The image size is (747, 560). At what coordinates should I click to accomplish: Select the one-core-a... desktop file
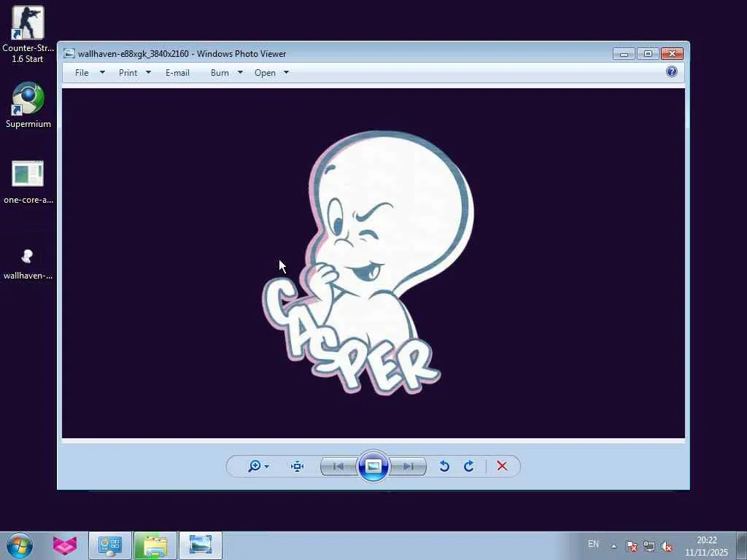(28, 182)
